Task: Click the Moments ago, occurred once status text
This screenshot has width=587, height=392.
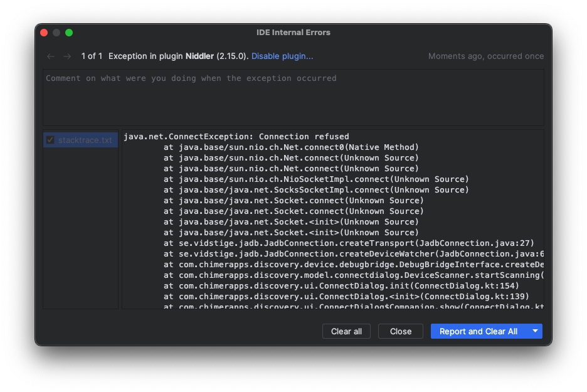Action: (x=486, y=56)
